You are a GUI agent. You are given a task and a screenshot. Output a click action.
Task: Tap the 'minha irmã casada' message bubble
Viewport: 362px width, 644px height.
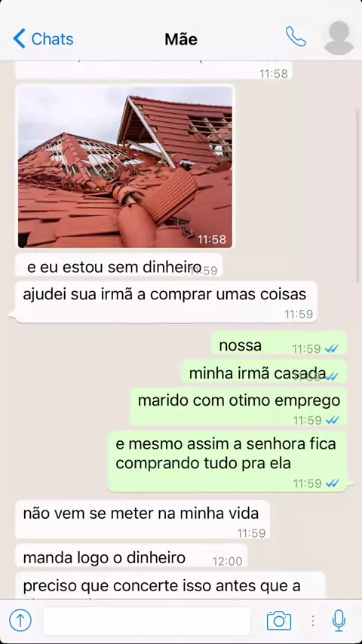click(264, 371)
